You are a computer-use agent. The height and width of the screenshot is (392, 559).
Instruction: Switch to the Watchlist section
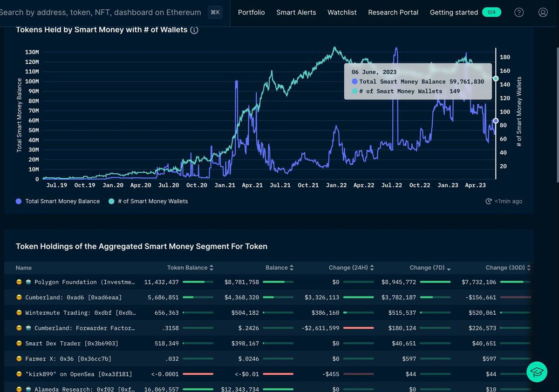(342, 13)
